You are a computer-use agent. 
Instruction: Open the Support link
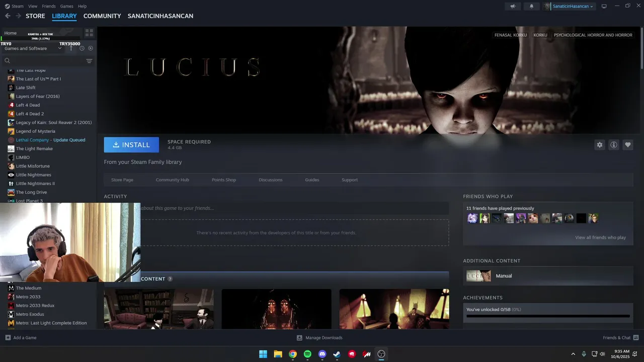click(x=350, y=179)
